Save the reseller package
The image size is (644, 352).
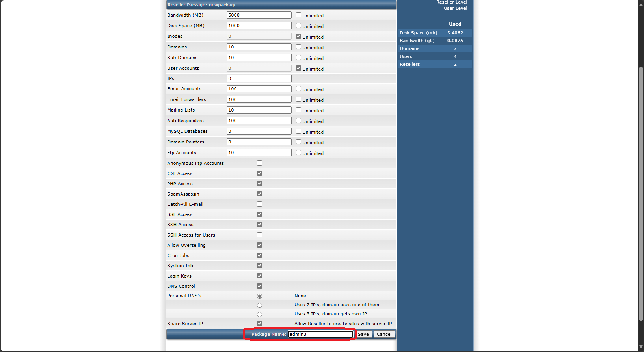[x=363, y=334]
